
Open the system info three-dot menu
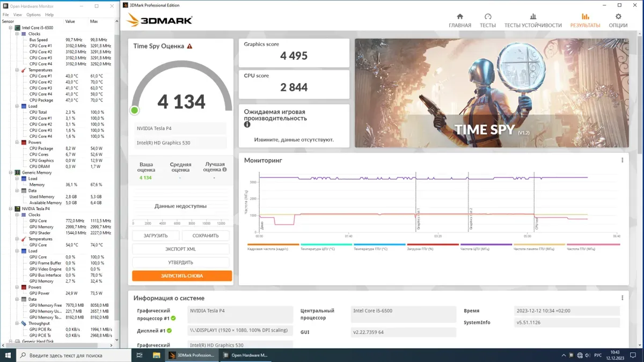tap(622, 298)
